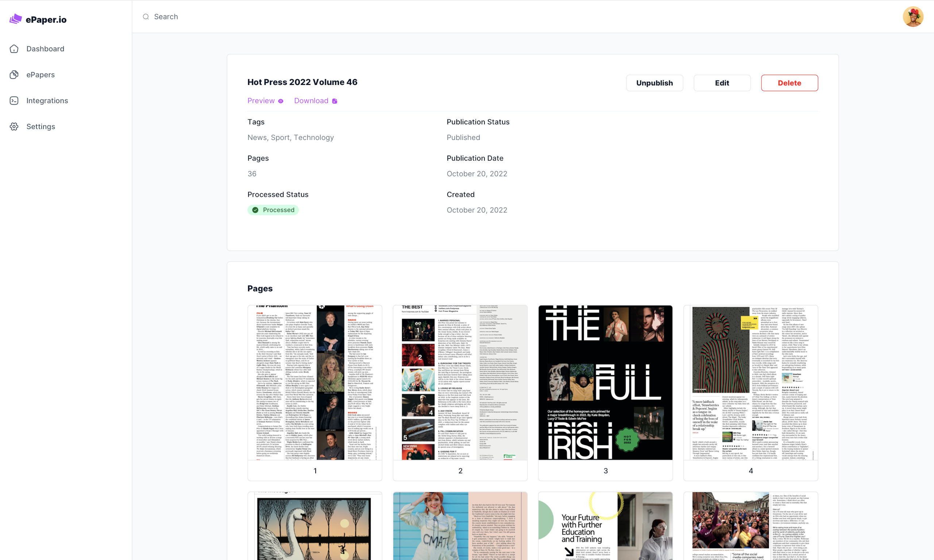The image size is (934, 560).
Task: Open page 1 thumbnail
Action: coord(315,383)
